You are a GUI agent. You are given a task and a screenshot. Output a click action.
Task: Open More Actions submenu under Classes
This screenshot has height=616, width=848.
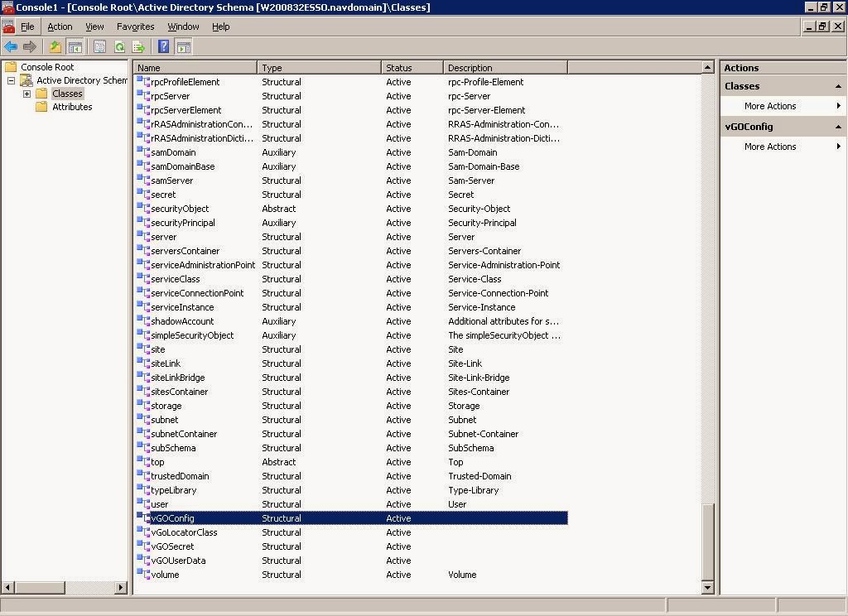tap(783, 106)
